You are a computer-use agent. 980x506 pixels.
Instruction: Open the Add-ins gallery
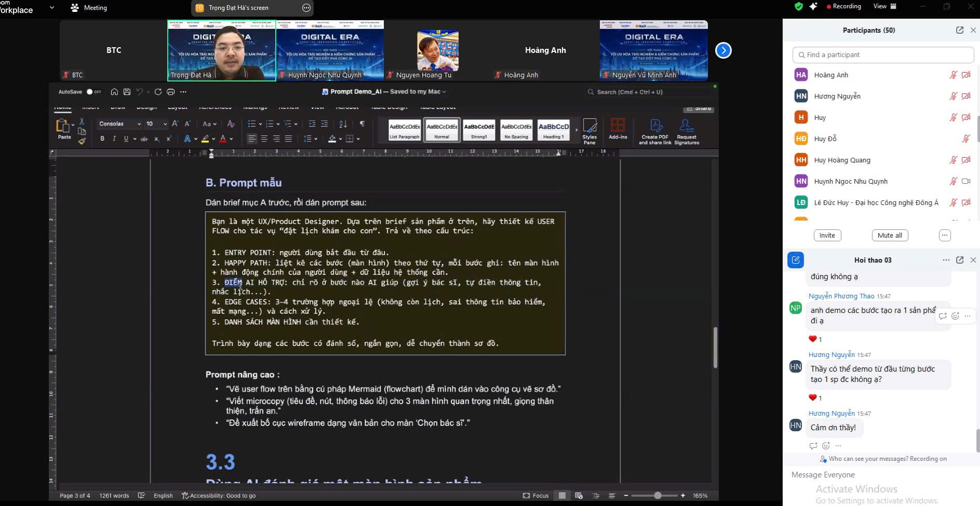tap(617, 129)
